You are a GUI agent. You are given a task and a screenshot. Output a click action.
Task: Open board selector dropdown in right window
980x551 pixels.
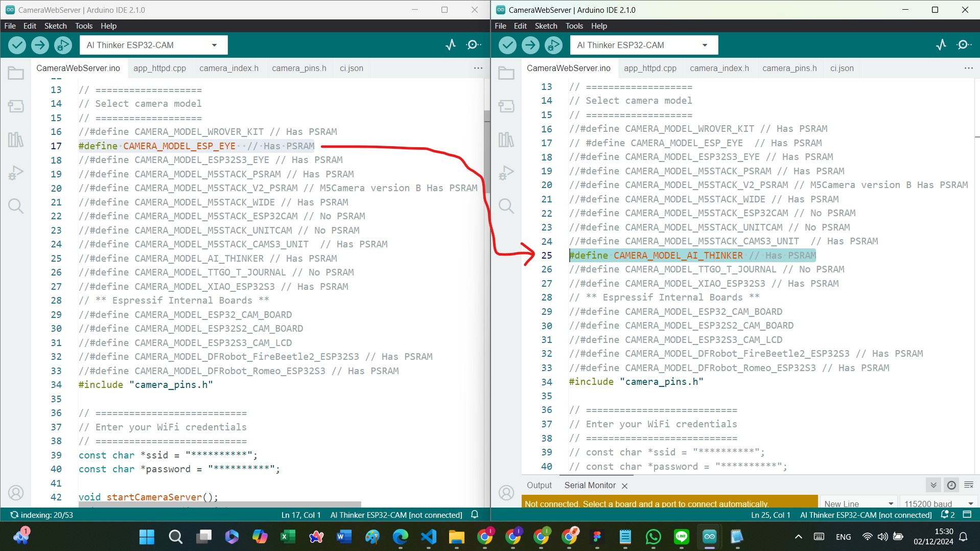(x=644, y=45)
